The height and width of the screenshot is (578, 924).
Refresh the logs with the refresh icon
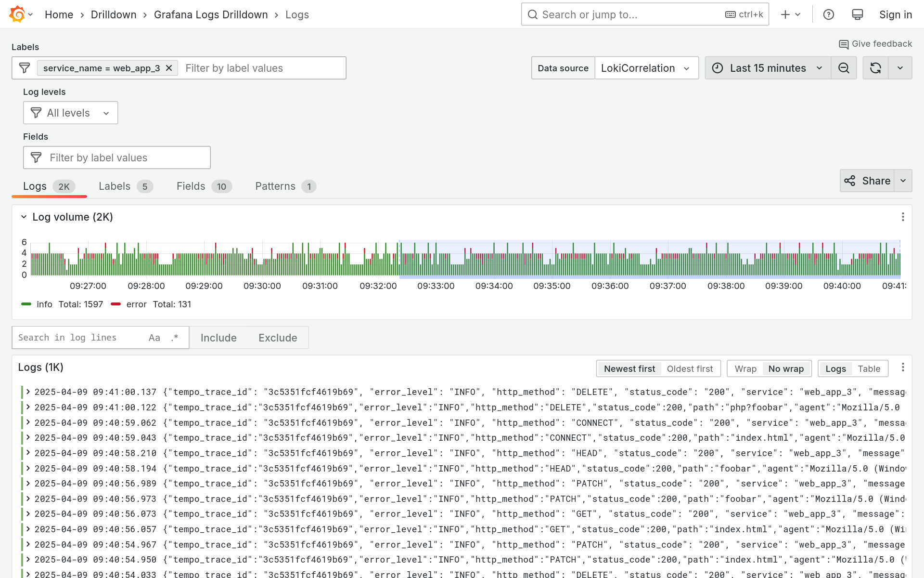click(x=875, y=68)
